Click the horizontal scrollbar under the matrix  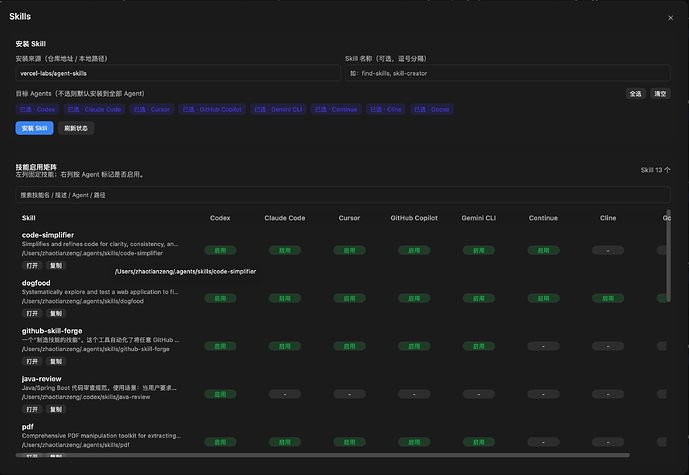coord(323,455)
